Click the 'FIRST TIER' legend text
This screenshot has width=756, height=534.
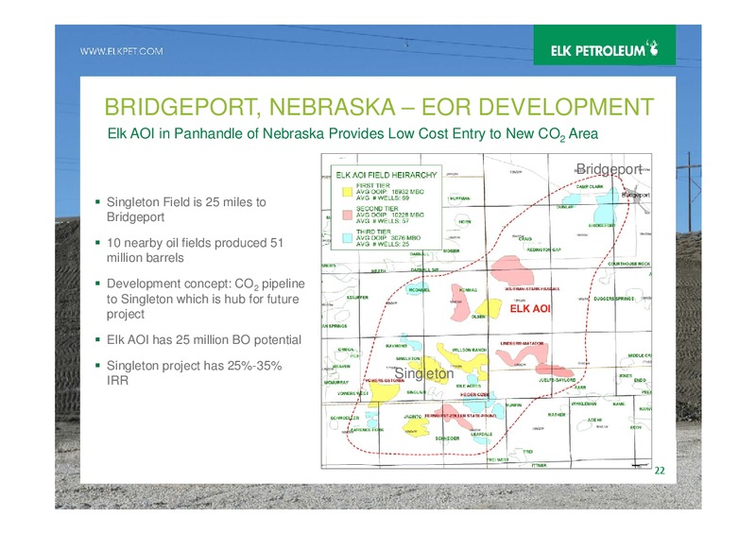click(372, 185)
